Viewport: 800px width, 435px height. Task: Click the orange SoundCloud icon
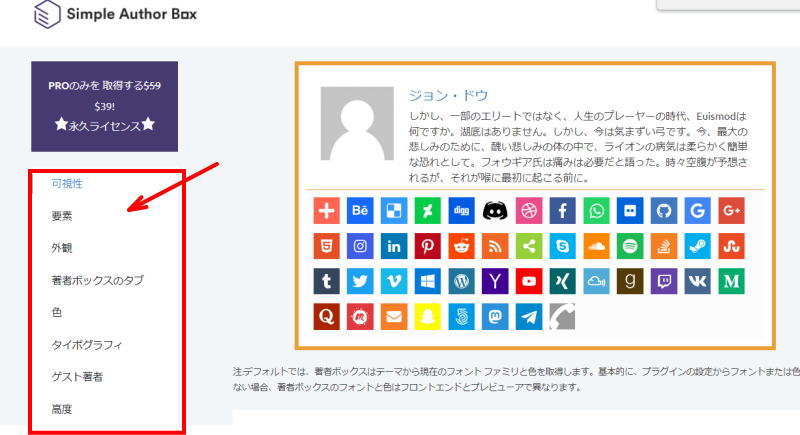tap(596, 246)
